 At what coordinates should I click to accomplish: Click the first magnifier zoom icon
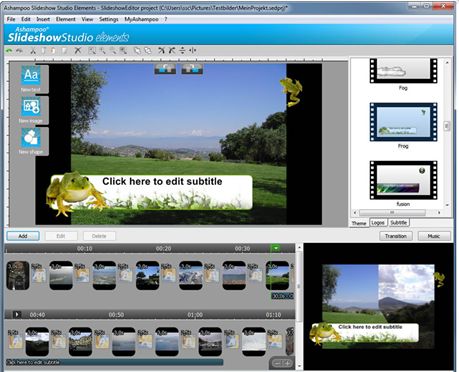point(92,51)
